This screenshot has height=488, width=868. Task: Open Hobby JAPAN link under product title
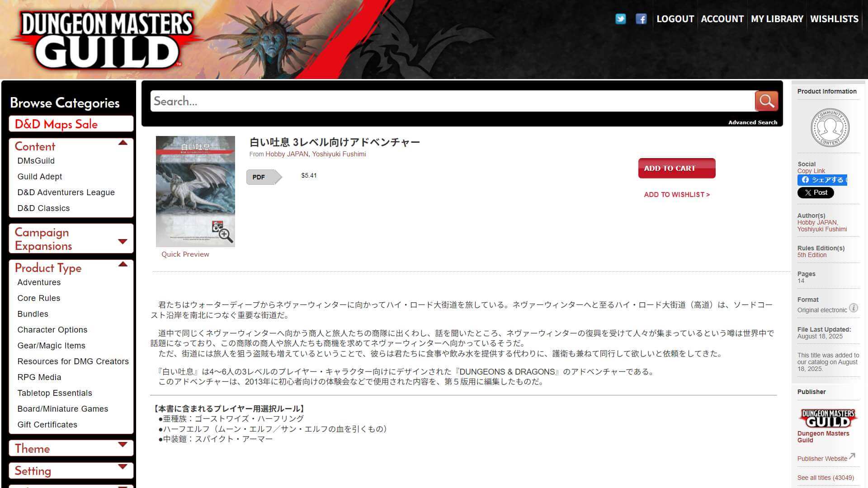287,154
